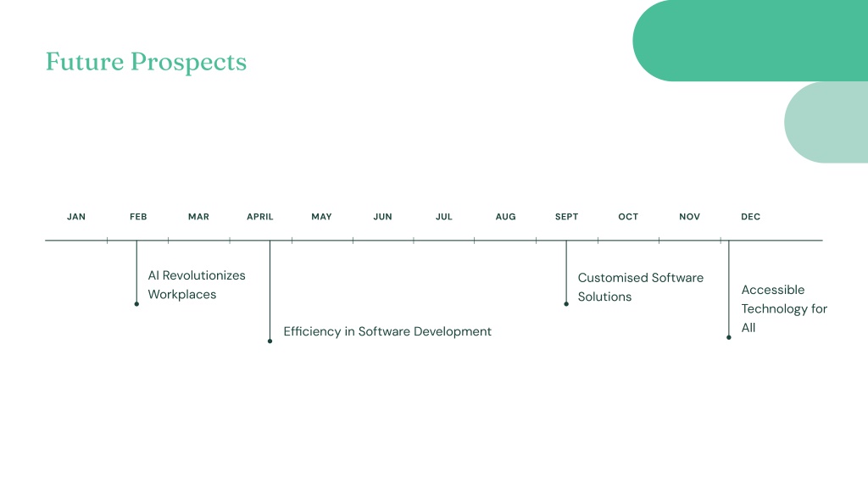The image size is (868, 488).
Task: Click the JAN month label
Action: pyautogui.click(x=76, y=217)
